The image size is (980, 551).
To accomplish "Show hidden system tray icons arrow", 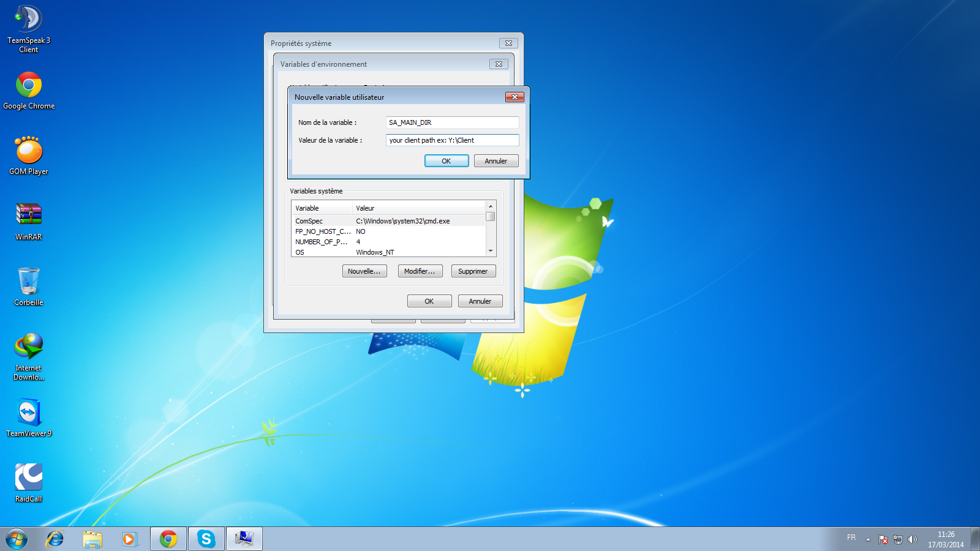I will [868, 539].
